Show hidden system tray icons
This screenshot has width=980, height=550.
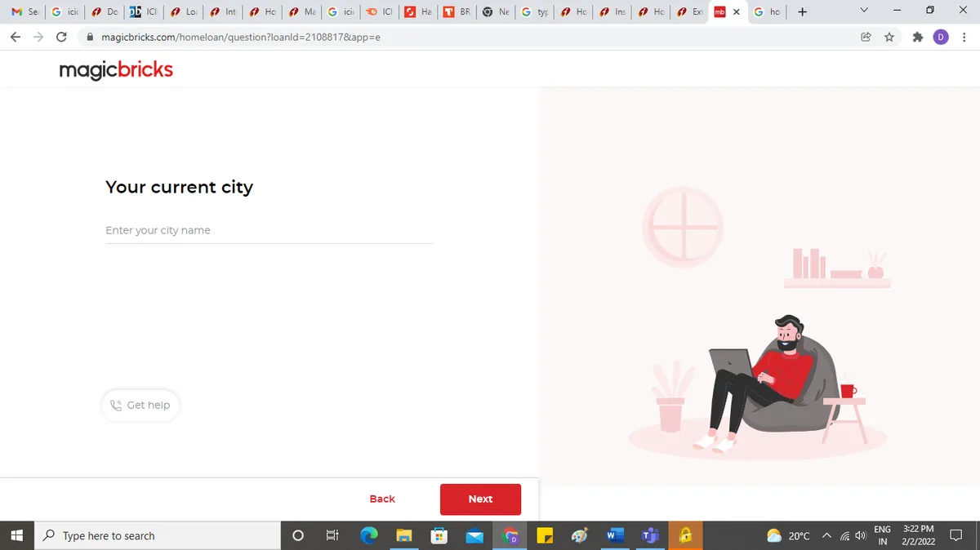[x=826, y=535]
